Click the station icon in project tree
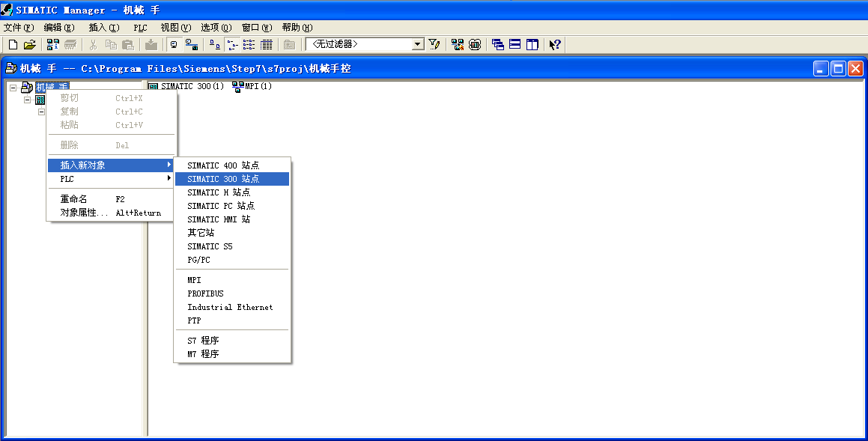The image size is (868, 441). [40, 100]
